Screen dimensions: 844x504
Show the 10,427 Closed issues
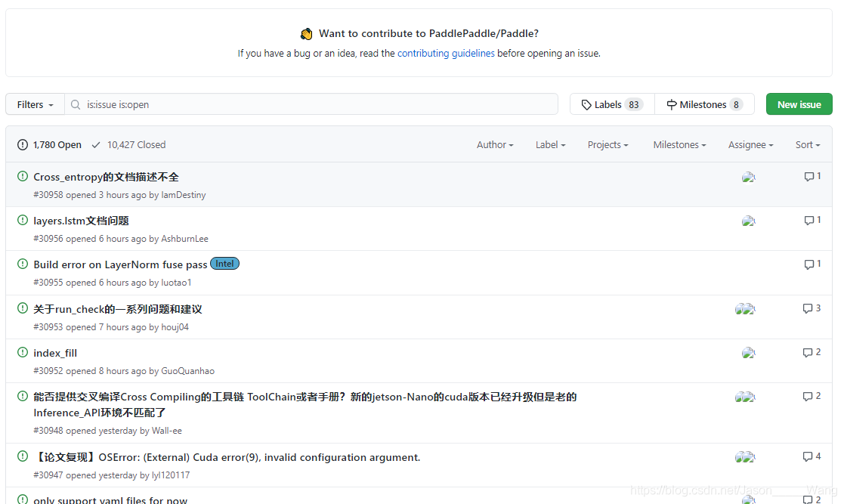(x=128, y=145)
